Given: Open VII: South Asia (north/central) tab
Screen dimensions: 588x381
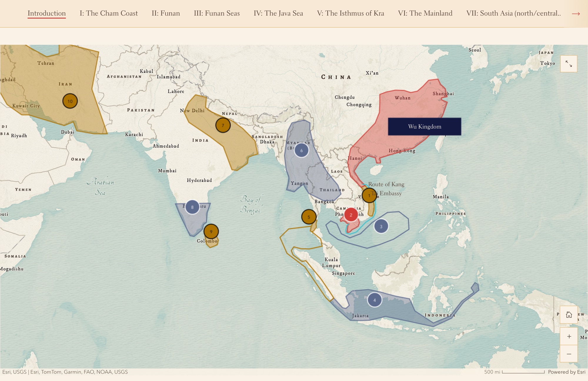Looking at the screenshot, I should [x=513, y=13].
